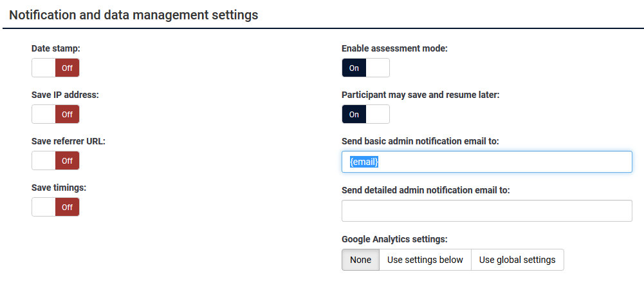Click the Send basic admin notification label
This screenshot has width=644, height=281.
point(420,141)
